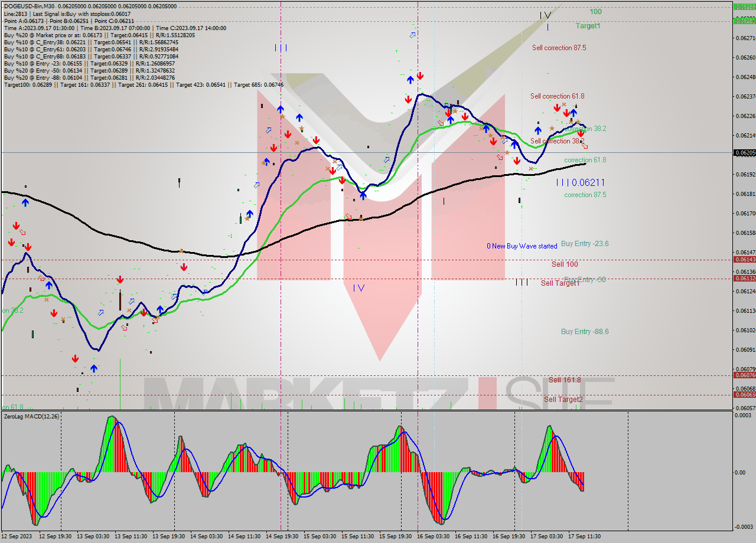Click the green 'correction 61.8' label
The width and height of the screenshot is (756, 543).
pyautogui.click(x=585, y=160)
